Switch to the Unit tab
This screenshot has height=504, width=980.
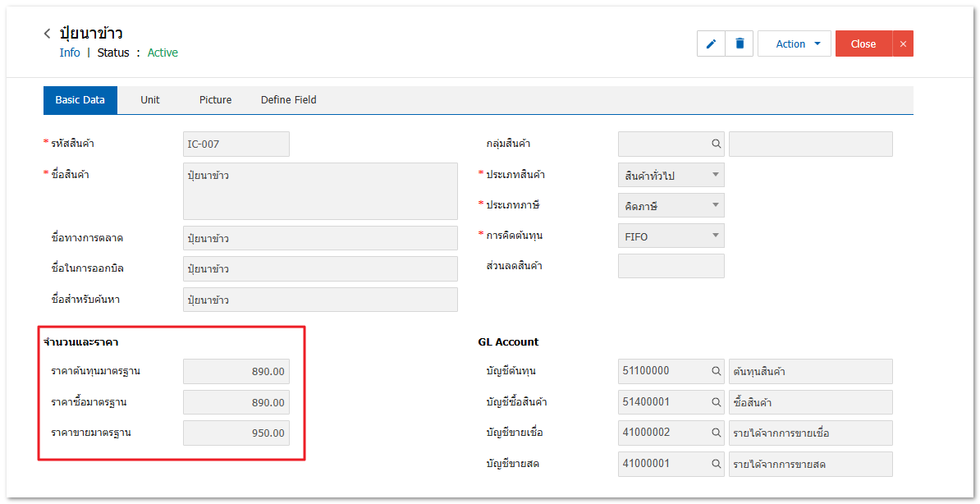150,100
